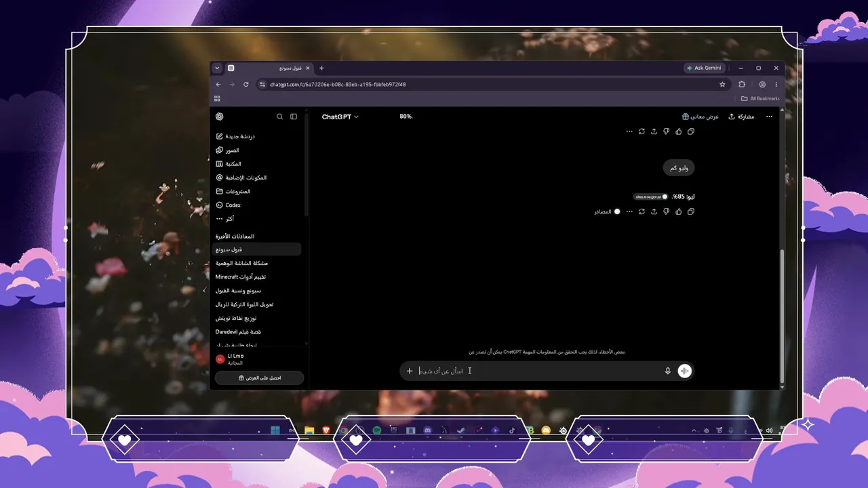The width and height of the screenshot is (868, 488).
Task: Open the apps grid in bookmarks bar
Action: coord(217,98)
